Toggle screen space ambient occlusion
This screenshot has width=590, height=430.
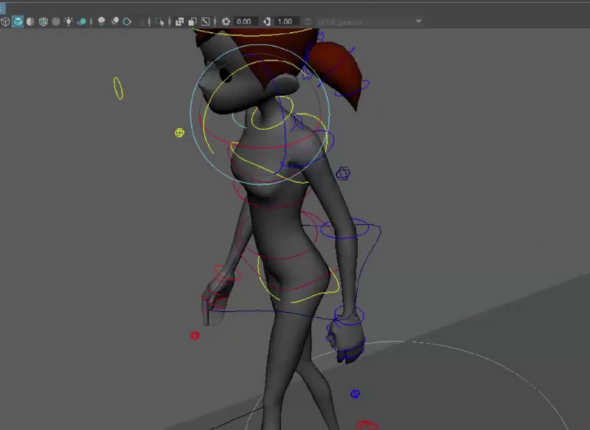pyautogui.click(x=101, y=21)
